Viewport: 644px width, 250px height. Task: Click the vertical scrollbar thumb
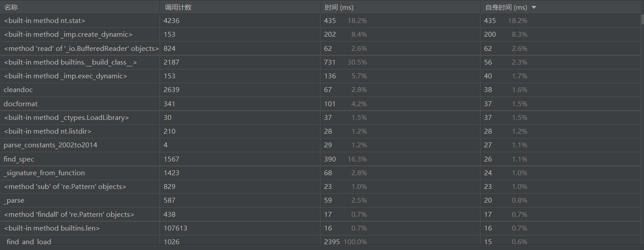tap(642, 19)
